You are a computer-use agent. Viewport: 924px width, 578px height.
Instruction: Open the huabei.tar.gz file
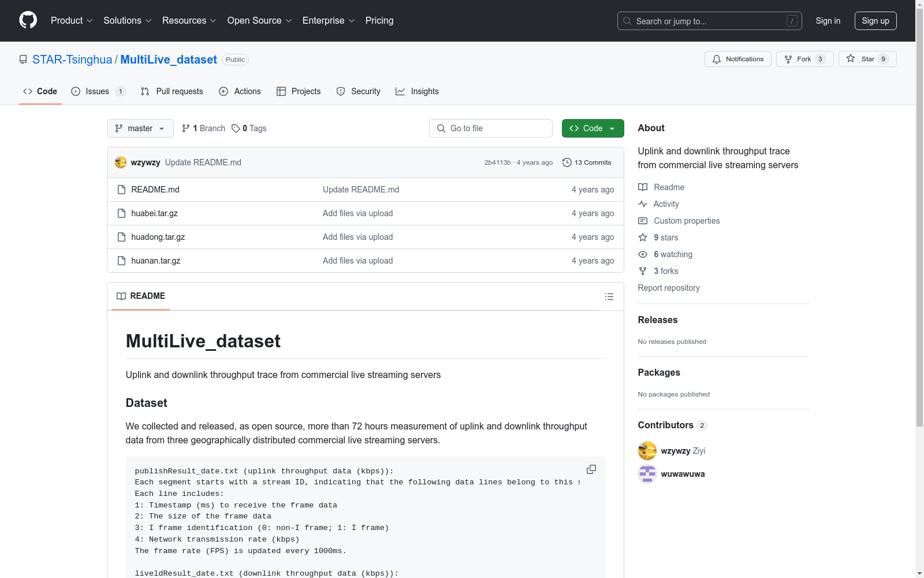[154, 213]
